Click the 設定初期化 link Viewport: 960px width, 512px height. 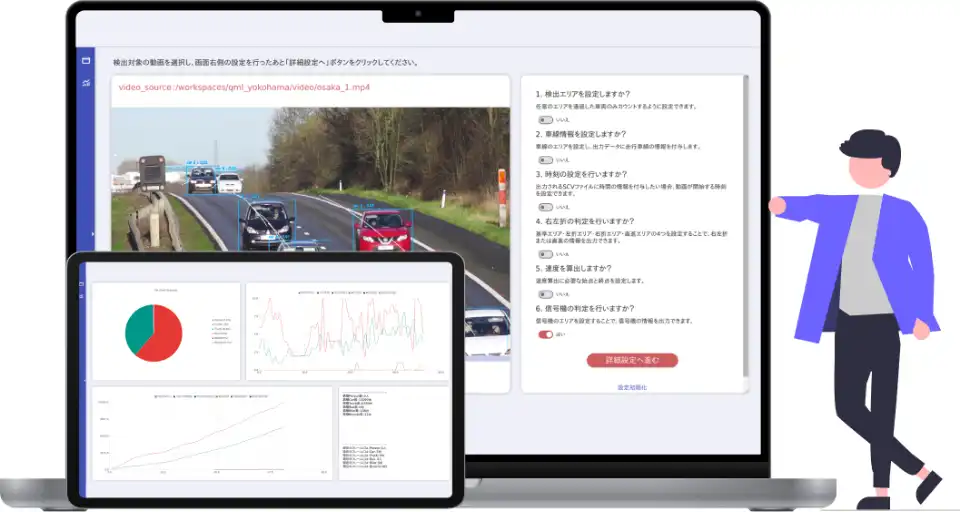632,386
